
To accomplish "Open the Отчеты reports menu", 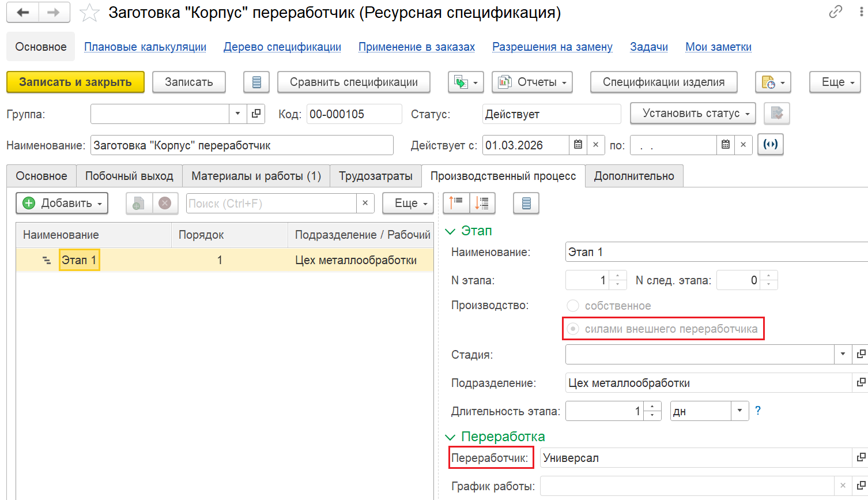I will [532, 82].
